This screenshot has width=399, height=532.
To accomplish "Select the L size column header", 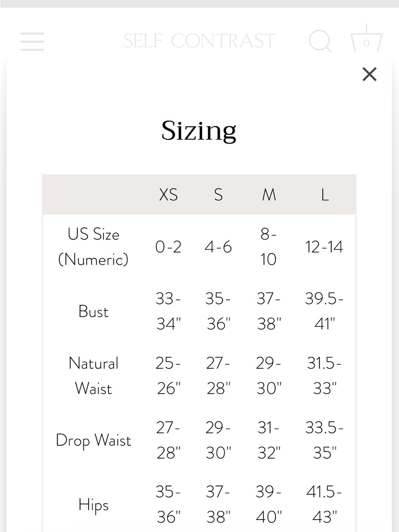I will [325, 195].
